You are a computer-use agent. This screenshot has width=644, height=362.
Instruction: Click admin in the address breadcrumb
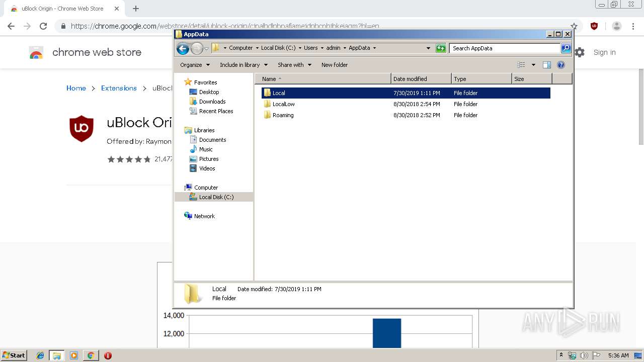coord(334,48)
